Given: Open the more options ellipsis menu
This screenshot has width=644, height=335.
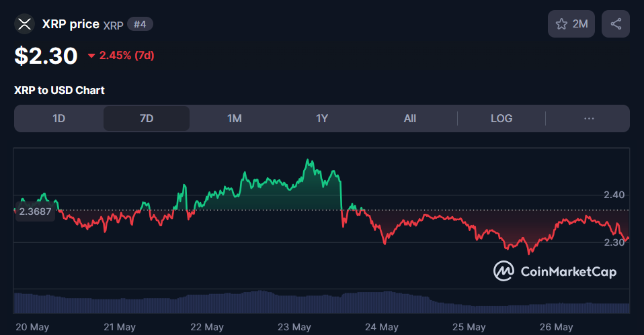Looking at the screenshot, I should [589, 119].
